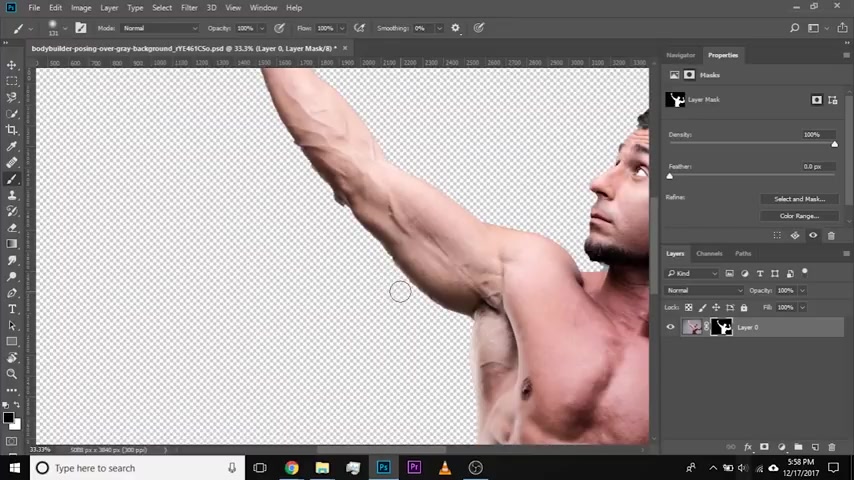The height and width of the screenshot is (480, 854).
Task: Toggle lock transparent pixels
Action: [688, 307]
